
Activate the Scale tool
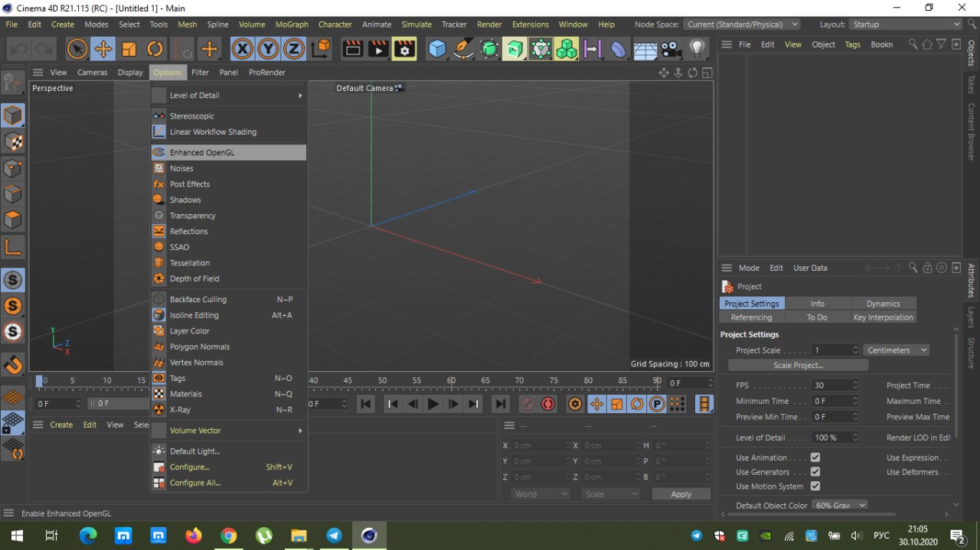point(129,50)
